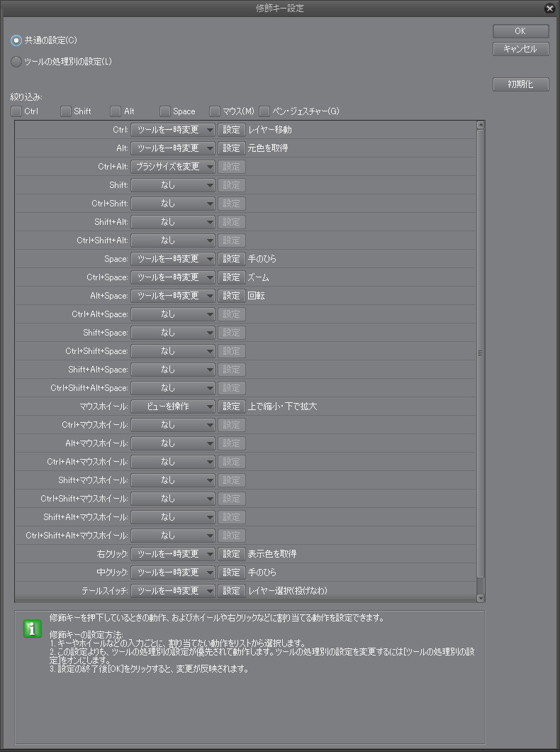Click 設定 button in the 中クリック row

tap(231, 573)
